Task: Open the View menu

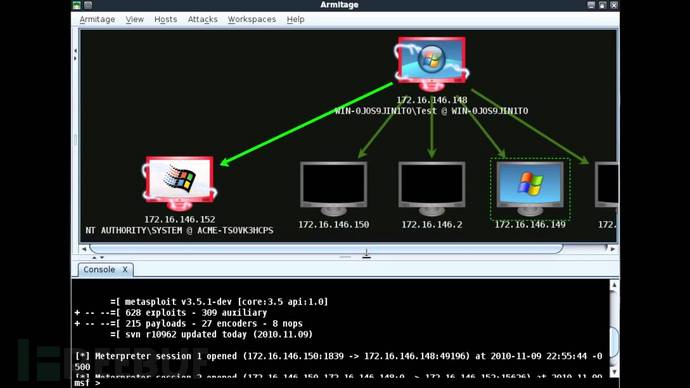Action: click(x=135, y=19)
